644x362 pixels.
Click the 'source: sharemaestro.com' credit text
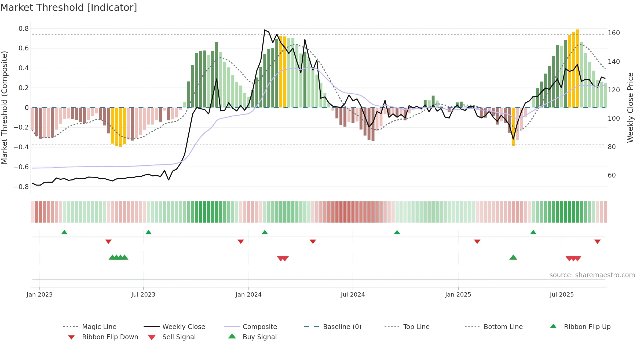[592, 275]
